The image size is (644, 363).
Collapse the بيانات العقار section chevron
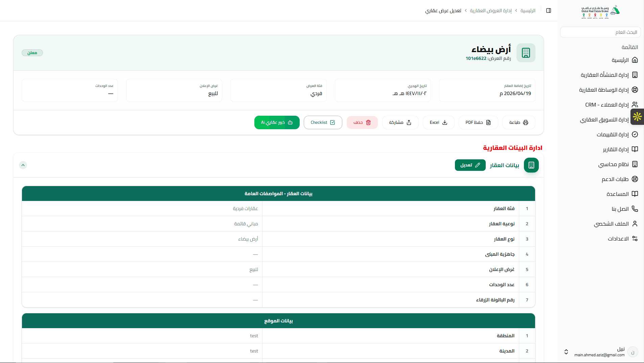pos(23,165)
